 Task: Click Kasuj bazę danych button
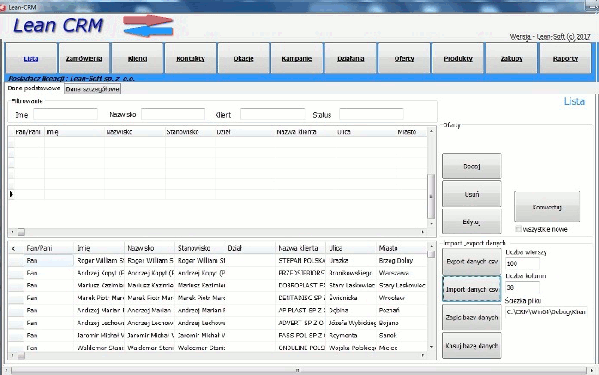[x=472, y=346]
